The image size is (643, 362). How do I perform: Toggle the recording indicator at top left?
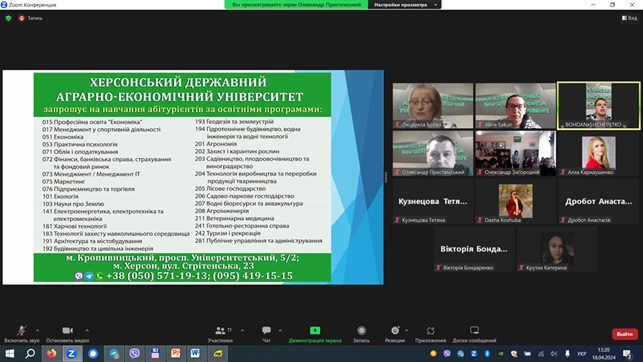pos(31,18)
